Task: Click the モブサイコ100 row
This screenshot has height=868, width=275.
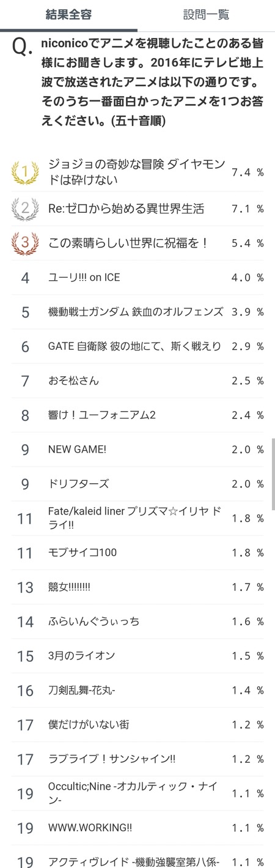Action: (137, 552)
